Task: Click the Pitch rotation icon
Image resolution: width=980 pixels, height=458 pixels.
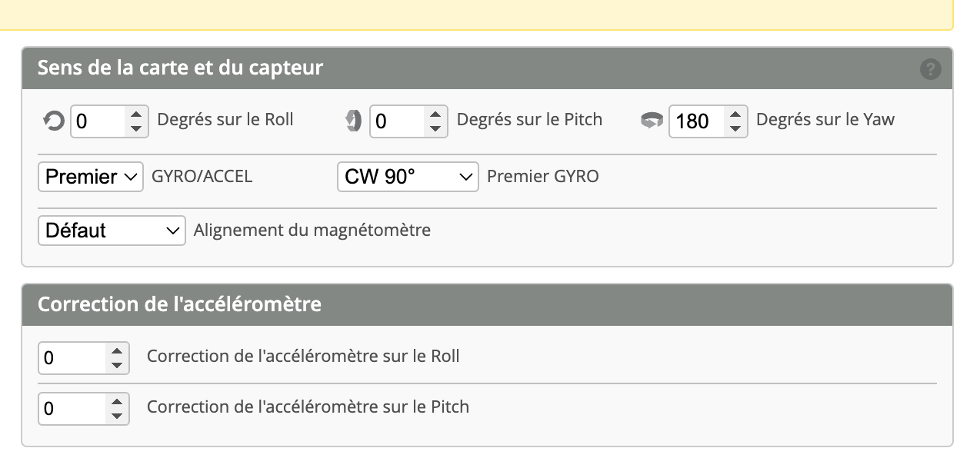Action: 353,121
